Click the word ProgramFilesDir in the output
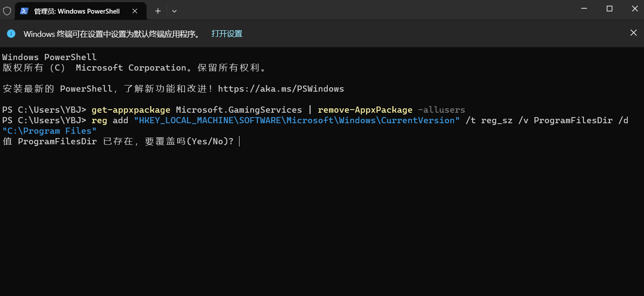Screen dimensions: 644x296 [x=57, y=141]
